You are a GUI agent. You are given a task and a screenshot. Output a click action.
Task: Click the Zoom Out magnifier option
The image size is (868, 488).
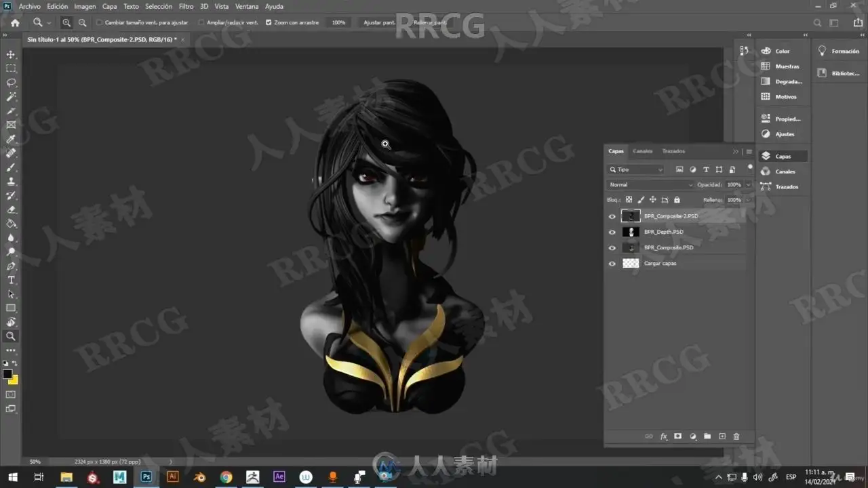click(x=82, y=22)
